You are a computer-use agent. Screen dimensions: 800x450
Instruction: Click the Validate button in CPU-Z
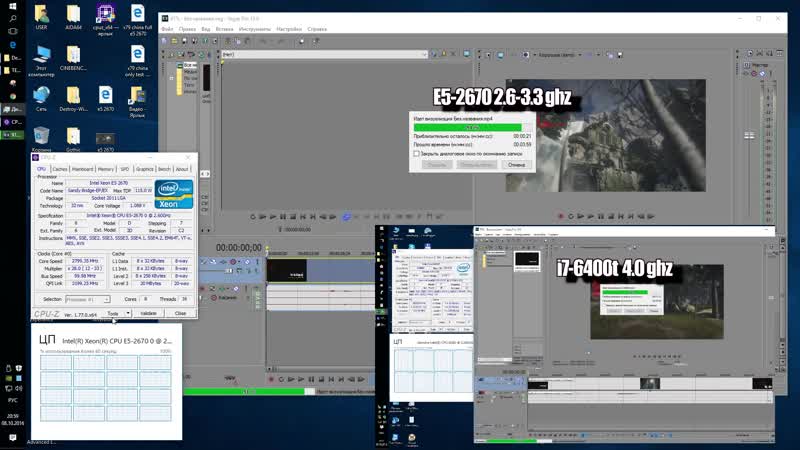click(148, 313)
